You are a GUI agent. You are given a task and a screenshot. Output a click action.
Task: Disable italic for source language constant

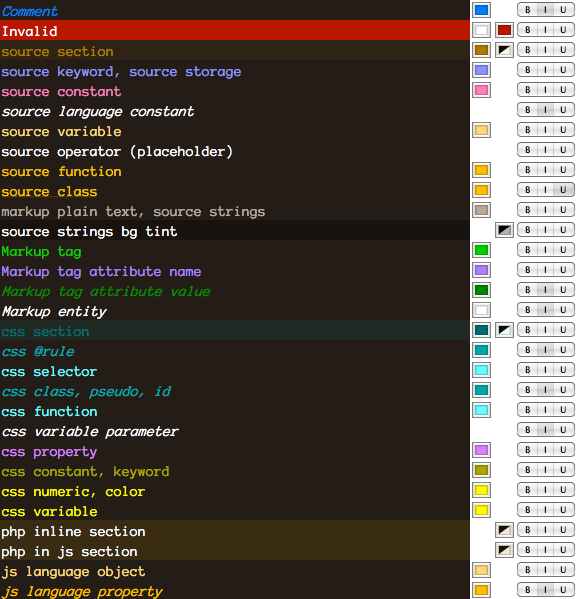coord(546,110)
